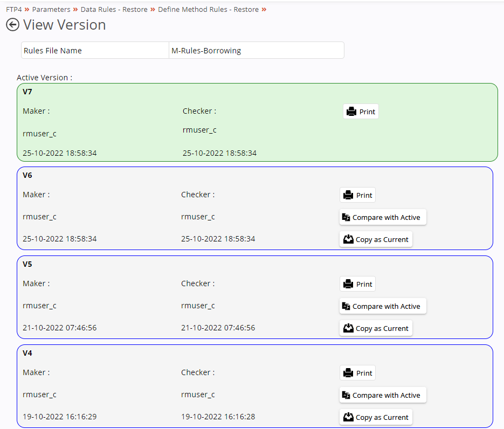This screenshot has height=429, width=504.
Task: Click V6 maker name rmuser_c
Action: point(39,217)
